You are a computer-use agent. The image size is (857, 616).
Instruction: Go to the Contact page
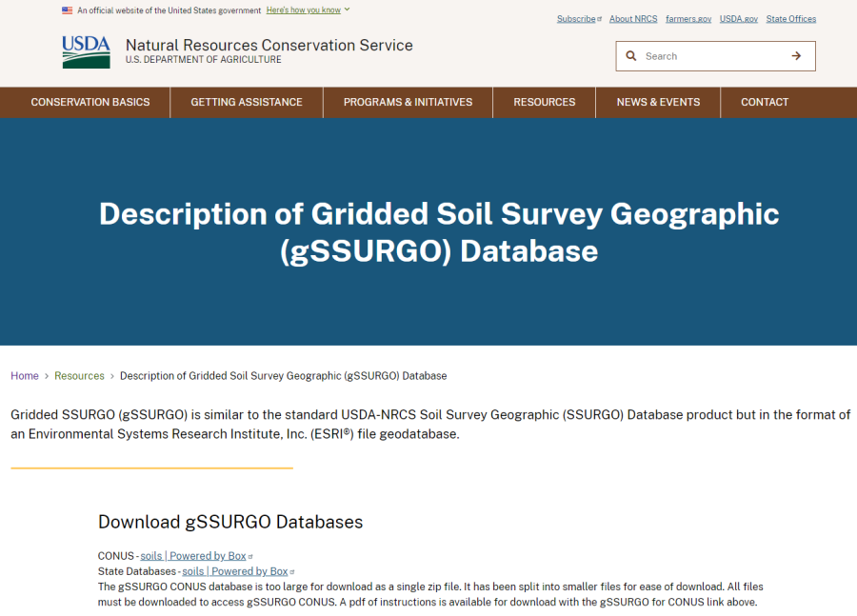(765, 102)
